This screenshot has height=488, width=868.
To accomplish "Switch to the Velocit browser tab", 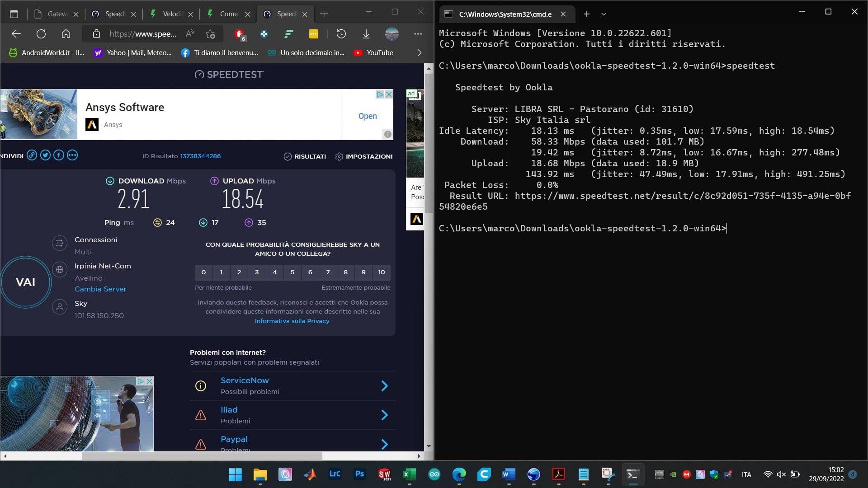I will pyautogui.click(x=172, y=14).
